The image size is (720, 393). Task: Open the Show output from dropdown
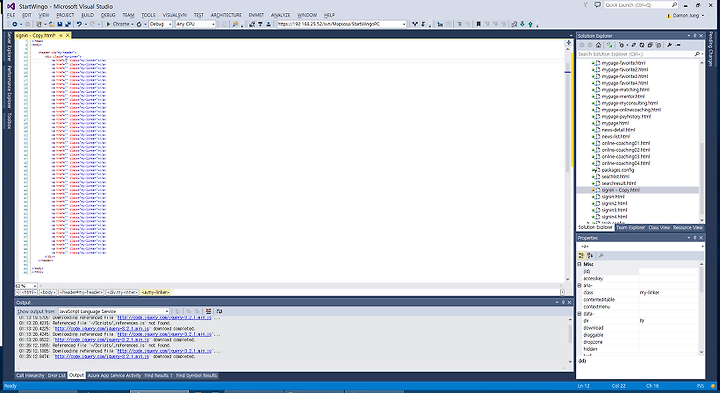pos(167,311)
